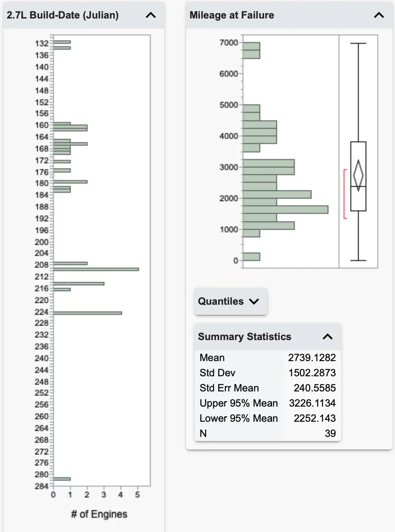Select the topmost mileage bar at 7000
Image resolution: width=395 pixels, height=532 pixels.
pyautogui.click(x=251, y=46)
